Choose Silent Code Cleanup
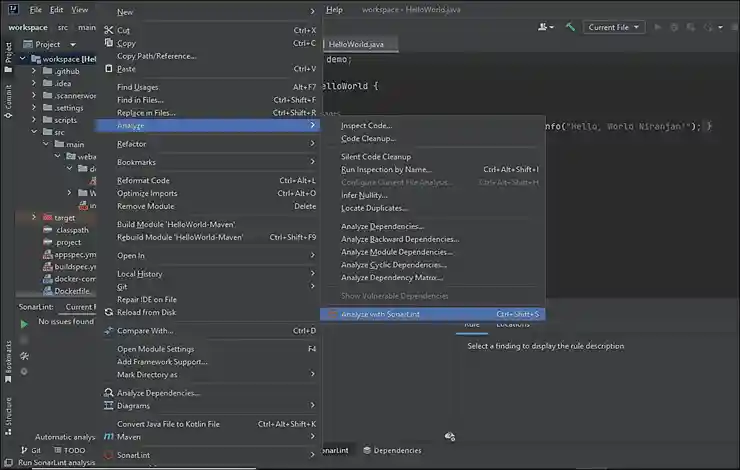 (x=432, y=157)
